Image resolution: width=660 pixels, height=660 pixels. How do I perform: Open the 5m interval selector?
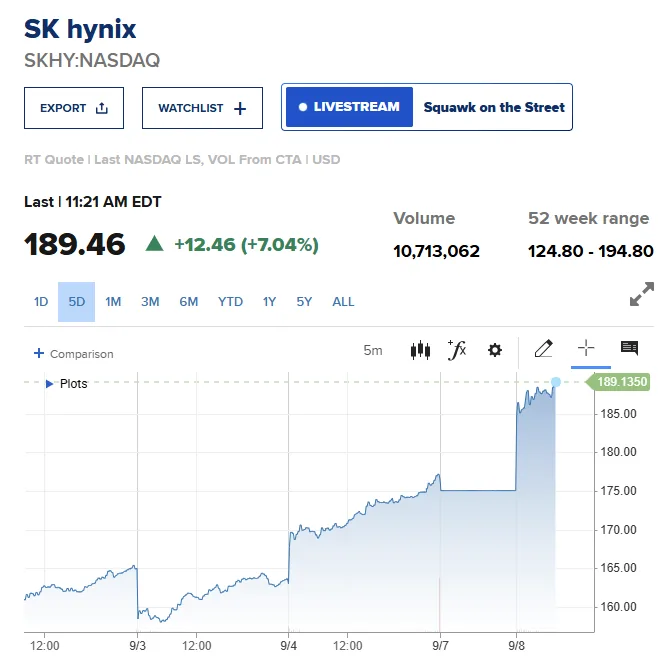[x=373, y=350]
